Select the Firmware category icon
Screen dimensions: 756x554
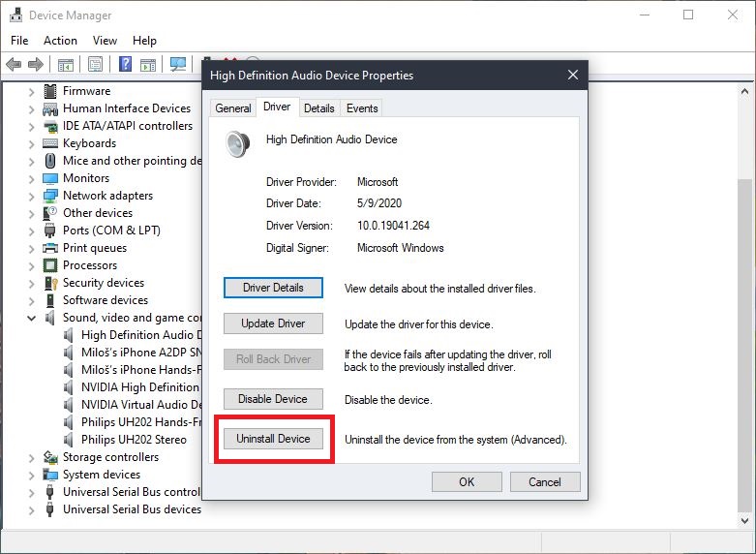pyautogui.click(x=50, y=91)
